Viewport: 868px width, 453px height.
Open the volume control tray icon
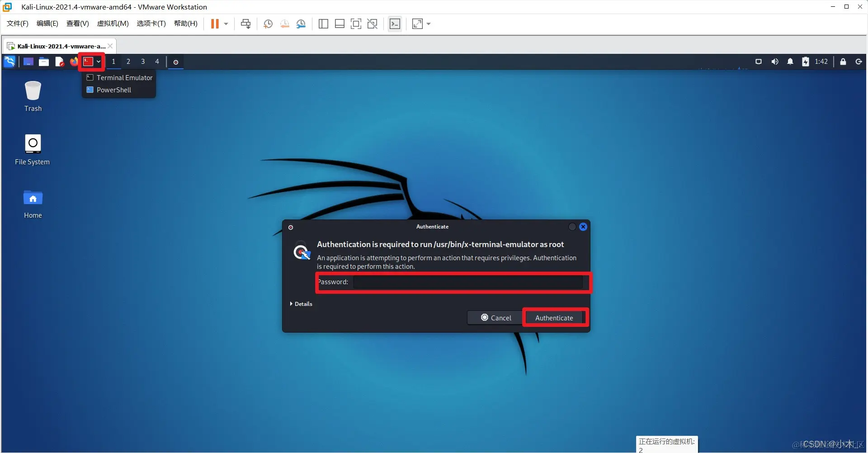click(x=774, y=62)
